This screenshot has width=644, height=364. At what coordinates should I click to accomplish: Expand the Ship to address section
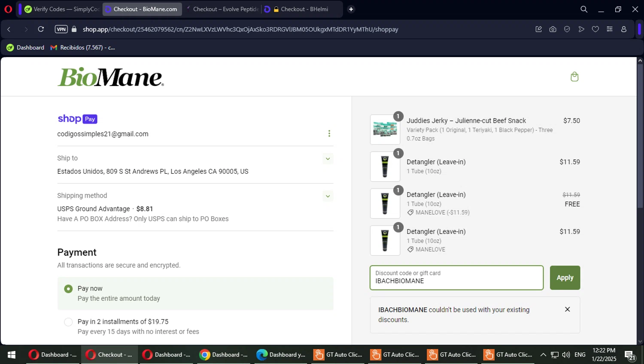pyautogui.click(x=328, y=159)
